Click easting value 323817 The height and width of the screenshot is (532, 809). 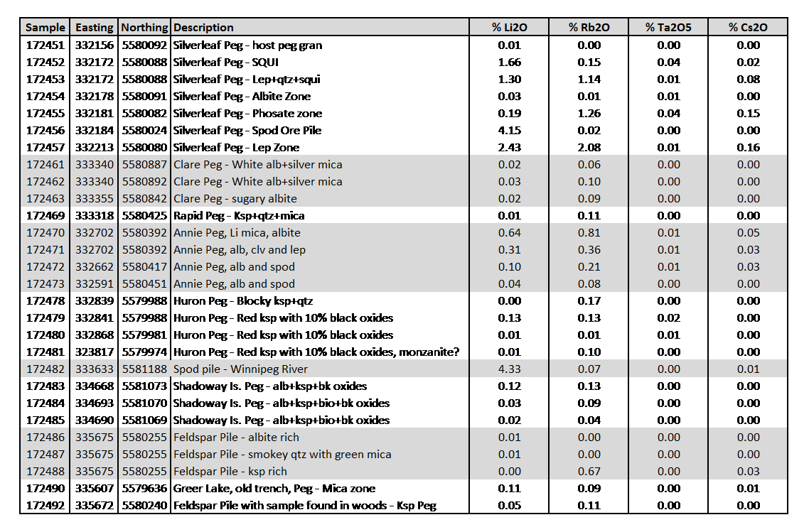coord(95,352)
